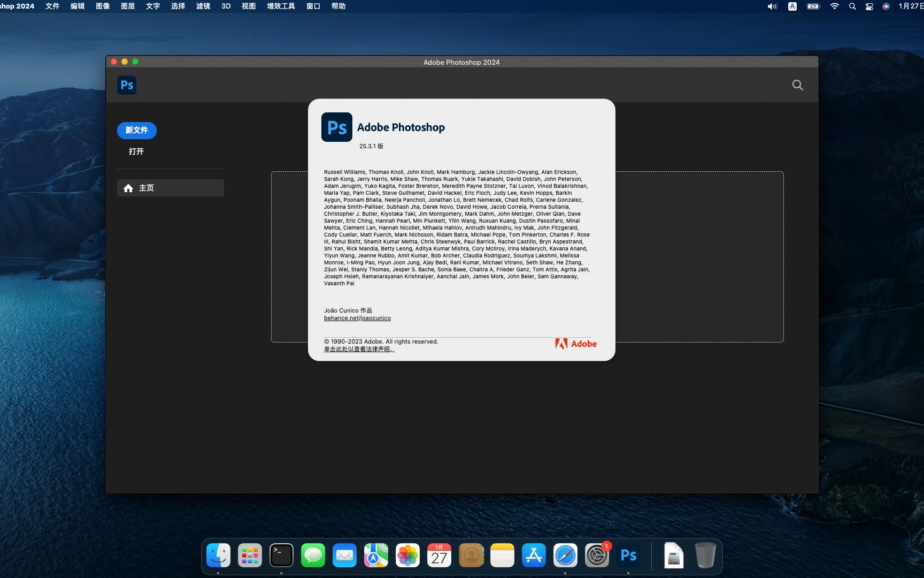Click the João Cunico 作品 credit text
Screen dimensions: 924x578
point(348,310)
